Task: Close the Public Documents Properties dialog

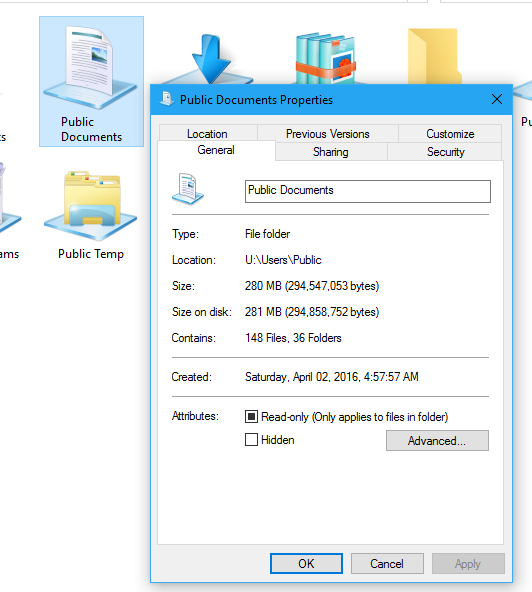Action: point(497,99)
